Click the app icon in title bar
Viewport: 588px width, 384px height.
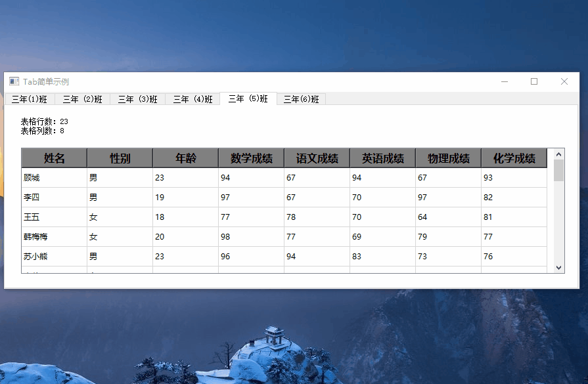(14, 81)
